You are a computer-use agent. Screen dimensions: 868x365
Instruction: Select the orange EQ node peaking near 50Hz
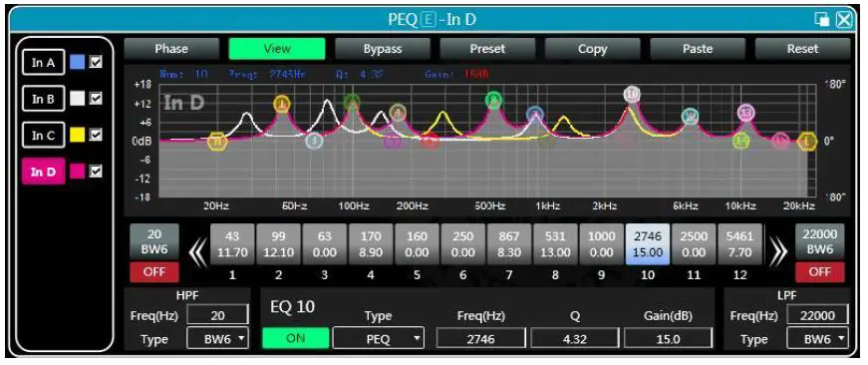(x=282, y=103)
